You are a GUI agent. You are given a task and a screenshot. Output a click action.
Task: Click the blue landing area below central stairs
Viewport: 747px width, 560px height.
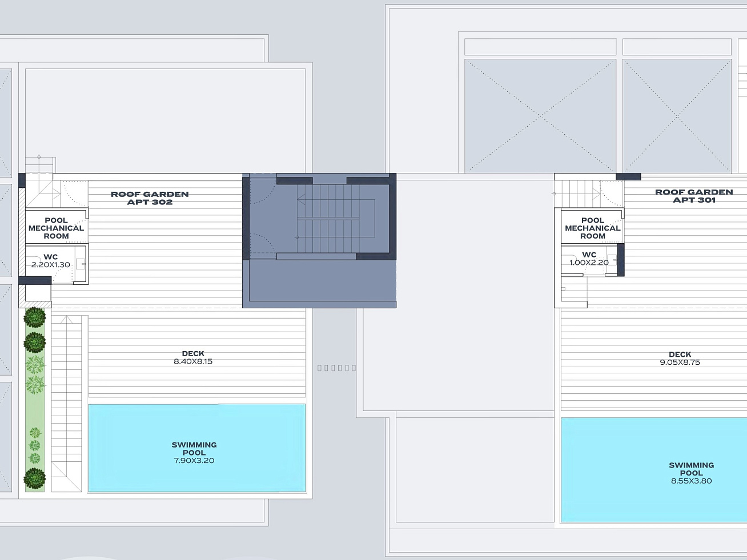319,283
